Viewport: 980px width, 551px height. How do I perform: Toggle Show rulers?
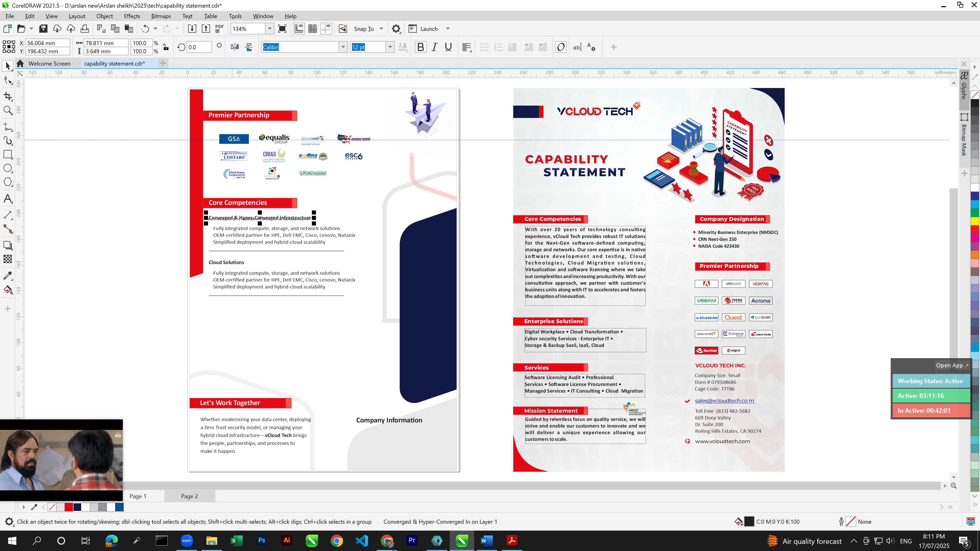[299, 29]
